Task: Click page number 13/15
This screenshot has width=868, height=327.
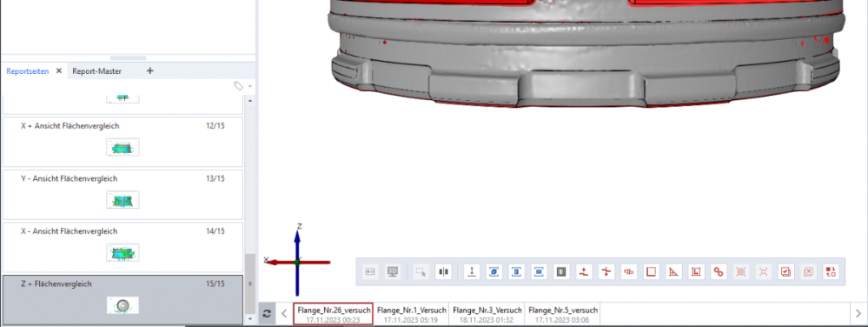Action: pyautogui.click(x=215, y=178)
